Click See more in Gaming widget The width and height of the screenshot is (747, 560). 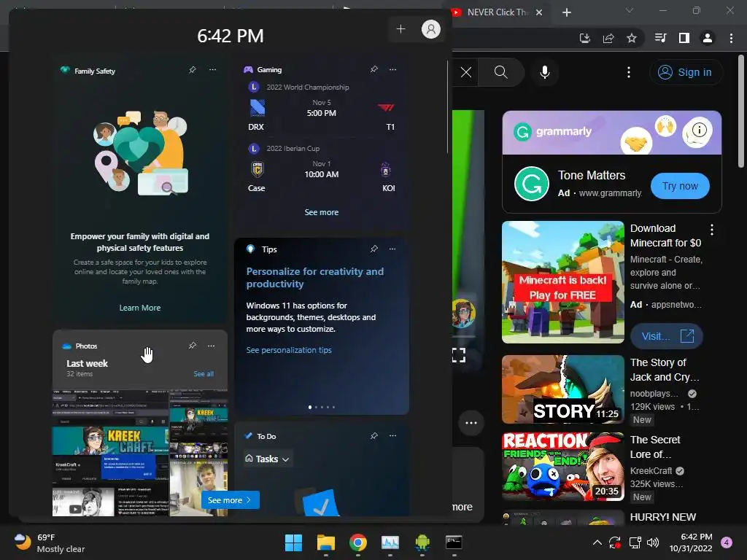coord(322,212)
